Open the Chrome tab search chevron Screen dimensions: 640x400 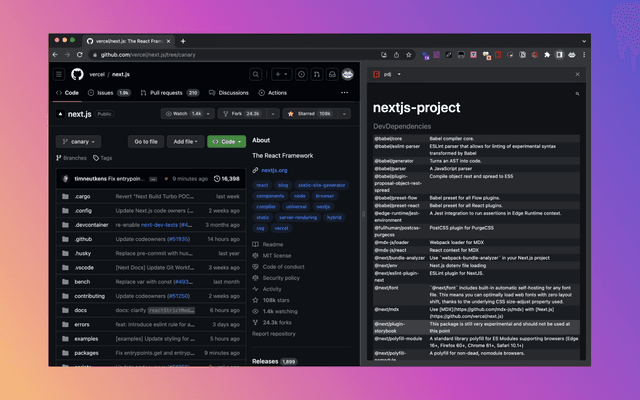[584, 41]
